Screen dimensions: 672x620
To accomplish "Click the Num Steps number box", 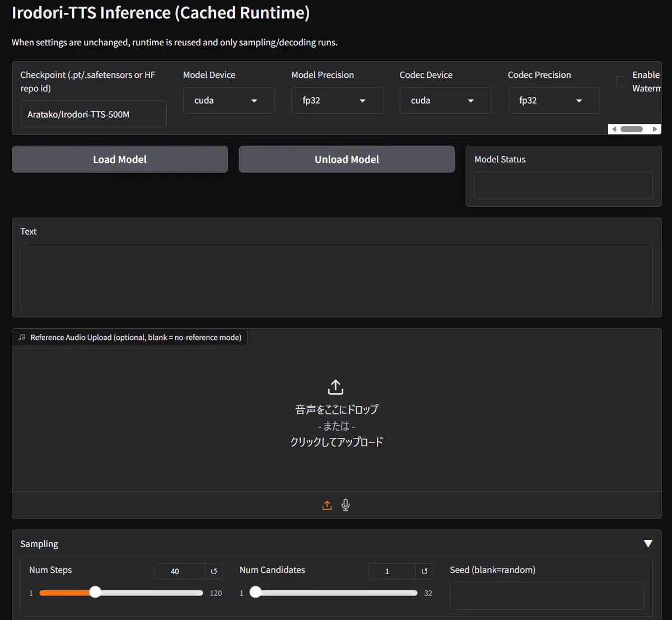I will pyautogui.click(x=180, y=571).
